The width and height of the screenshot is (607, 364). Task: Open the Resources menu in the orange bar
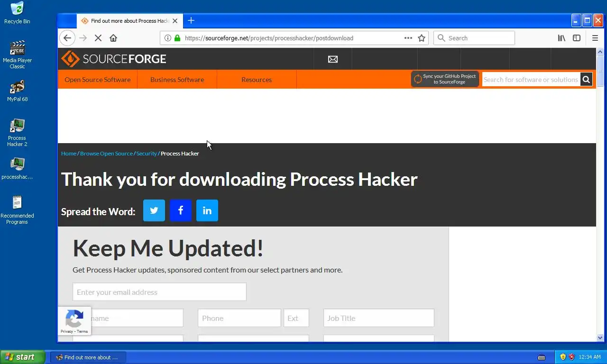(x=257, y=80)
